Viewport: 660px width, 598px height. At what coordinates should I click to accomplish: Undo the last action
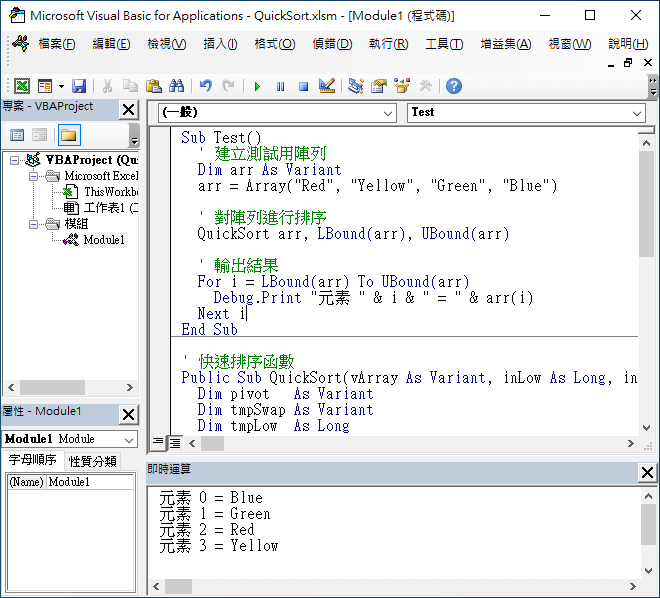click(205, 86)
